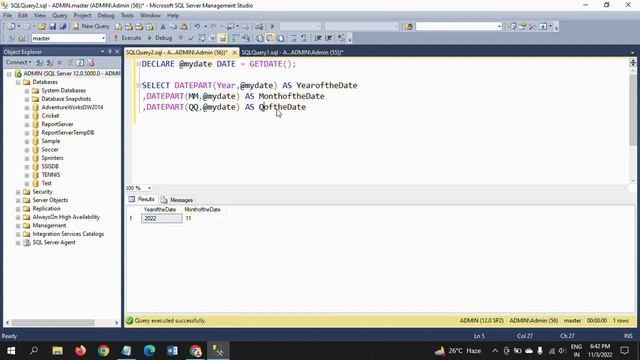
Task: Collapse the Databases folder
Action: tap(18, 82)
